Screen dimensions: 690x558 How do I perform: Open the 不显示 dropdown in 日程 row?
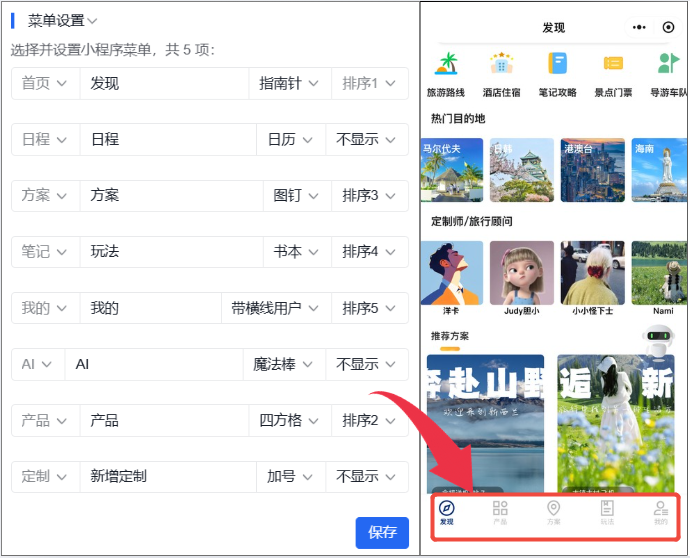(x=366, y=140)
